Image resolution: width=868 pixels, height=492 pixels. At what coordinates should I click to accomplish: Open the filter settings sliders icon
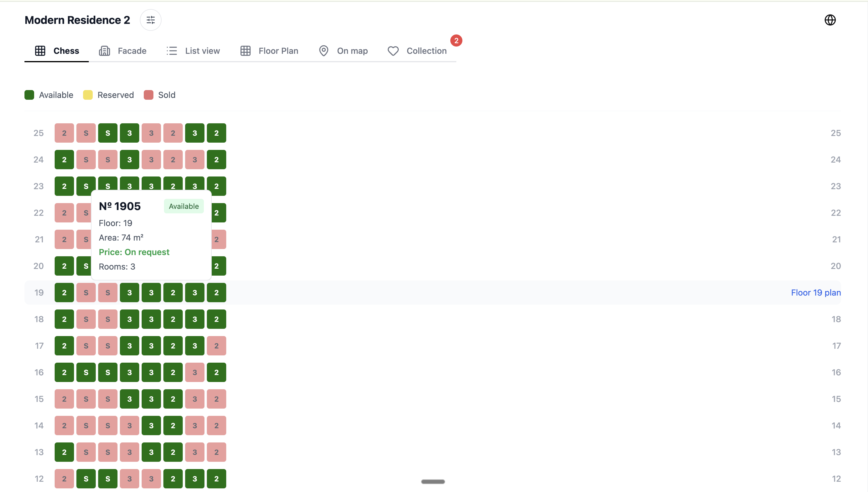(x=151, y=20)
